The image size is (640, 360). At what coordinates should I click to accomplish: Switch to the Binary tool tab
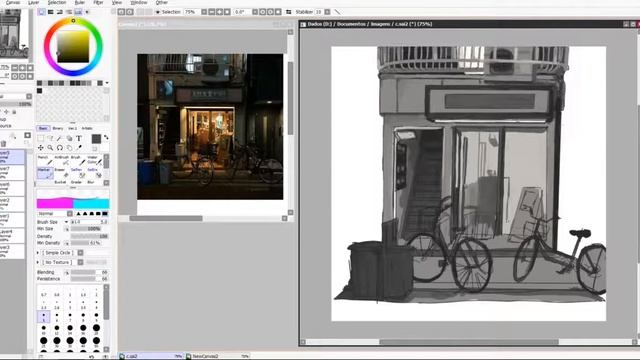pyautogui.click(x=58, y=128)
